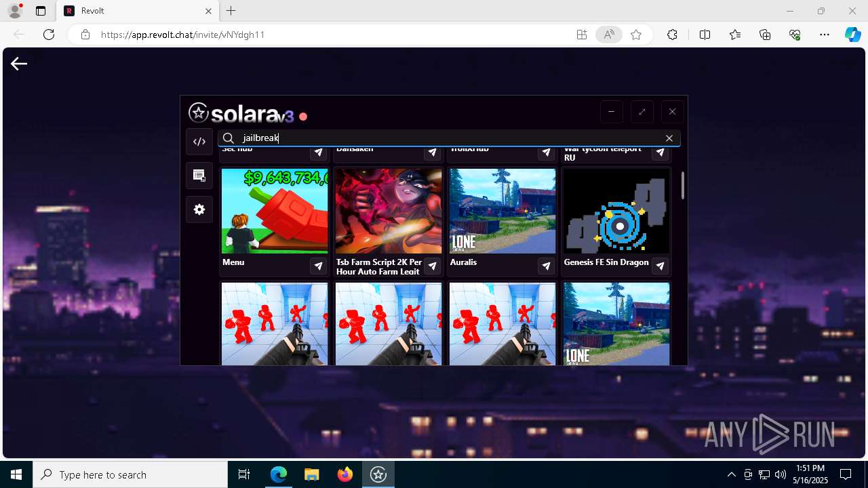Execute the Genesis FE Sin Dragon send icon
Screen dimensions: 868x488
click(660, 266)
